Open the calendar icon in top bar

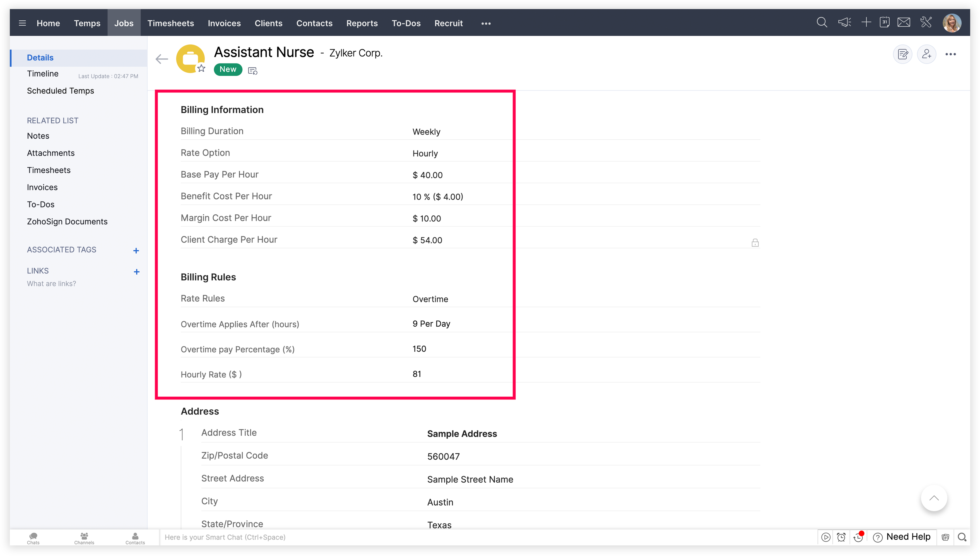point(885,23)
